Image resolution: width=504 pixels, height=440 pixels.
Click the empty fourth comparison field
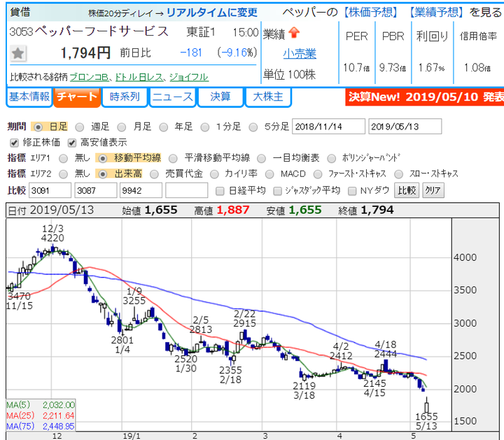tap(186, 190)
